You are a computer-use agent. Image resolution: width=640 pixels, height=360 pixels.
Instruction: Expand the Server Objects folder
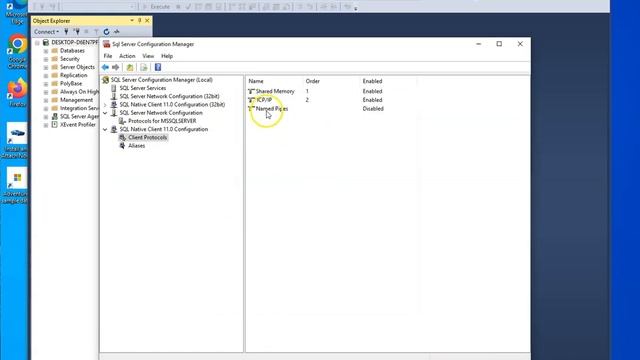[x=46, y=67]
